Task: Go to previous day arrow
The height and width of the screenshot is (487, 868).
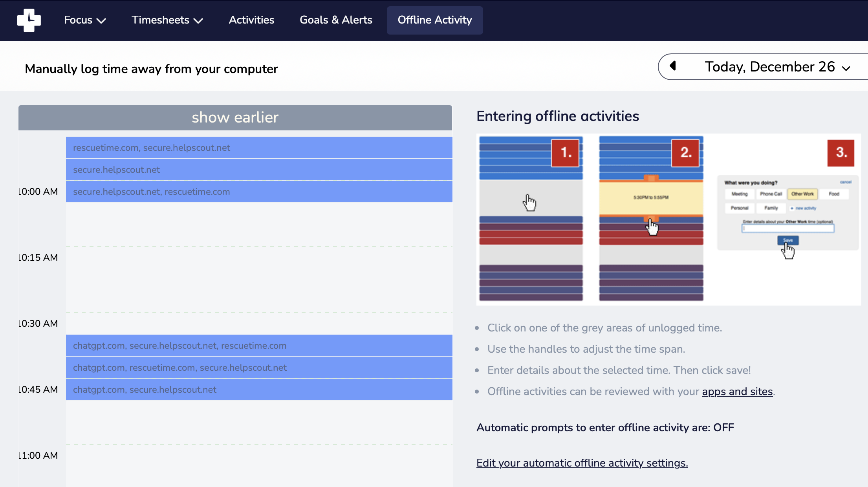Action: click(x=673, y=66)
